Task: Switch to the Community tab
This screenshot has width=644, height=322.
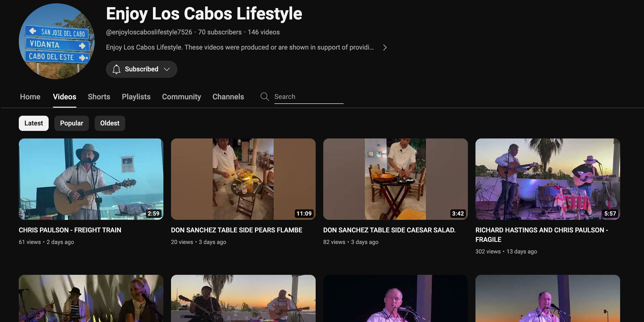Action: 181,97
